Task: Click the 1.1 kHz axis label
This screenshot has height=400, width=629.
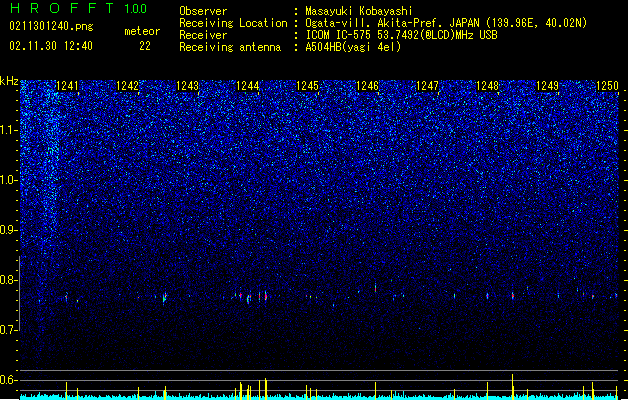Action: pyautogui.click(x=9, y=130)
